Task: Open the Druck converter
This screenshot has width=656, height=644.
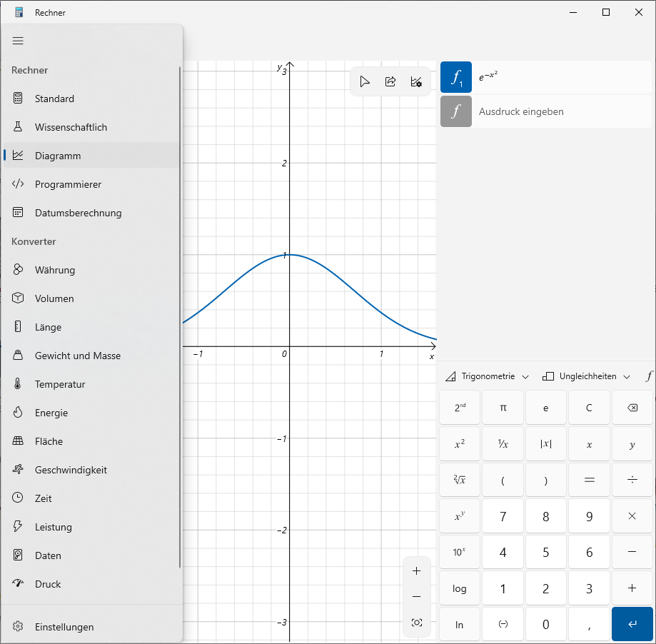Action: point(91,584)
